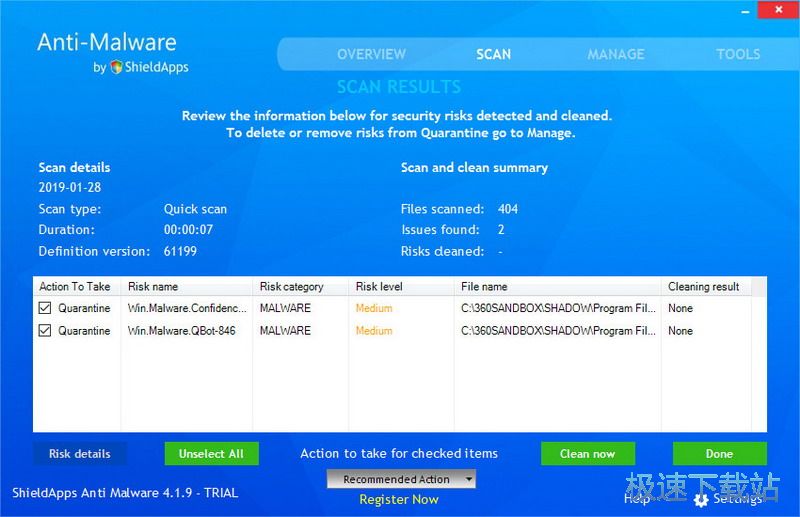The width and height of the screenshot is (800, 517).
Task: Toggle Quarantine checkbox for Win.Malware.QBot-846 row
Action: click(45, 330)
